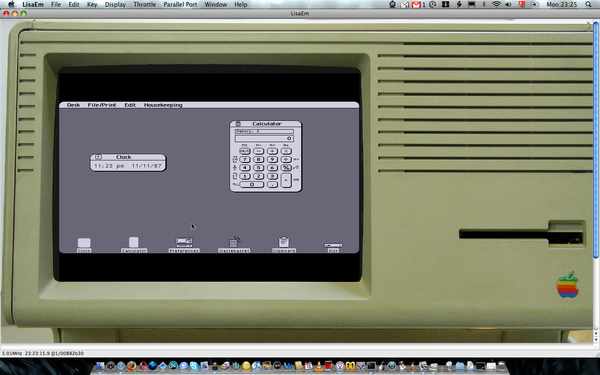Open Terminal from the Dock
Viewport: 600px width, 375px height.
click(x=372, y=366)
